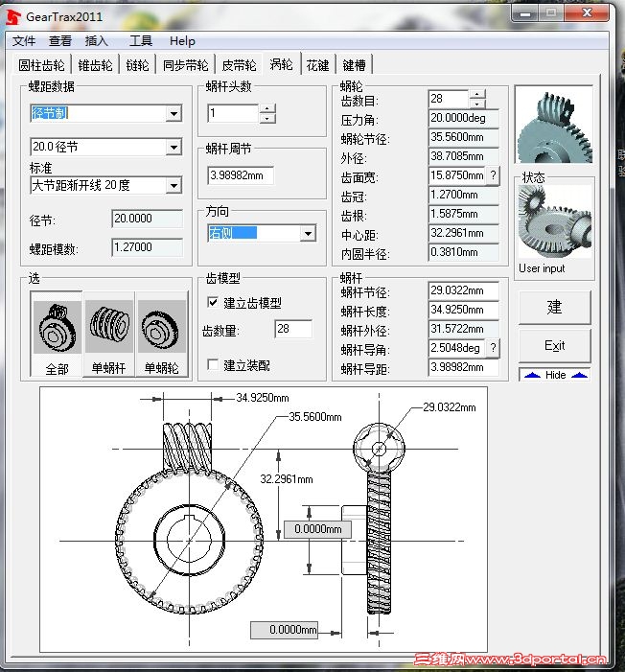625x672 pixels.
Task: Open the 工具 menu
Action: 141,41
